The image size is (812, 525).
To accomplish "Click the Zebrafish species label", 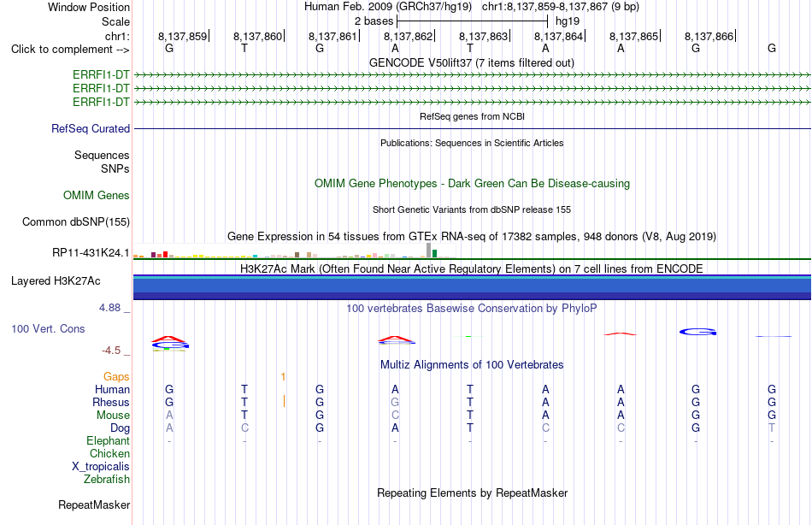I will click(x=107, y=479).
